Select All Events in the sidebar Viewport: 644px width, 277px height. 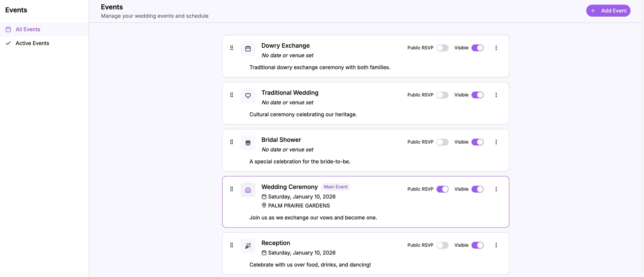pos(28,29)
